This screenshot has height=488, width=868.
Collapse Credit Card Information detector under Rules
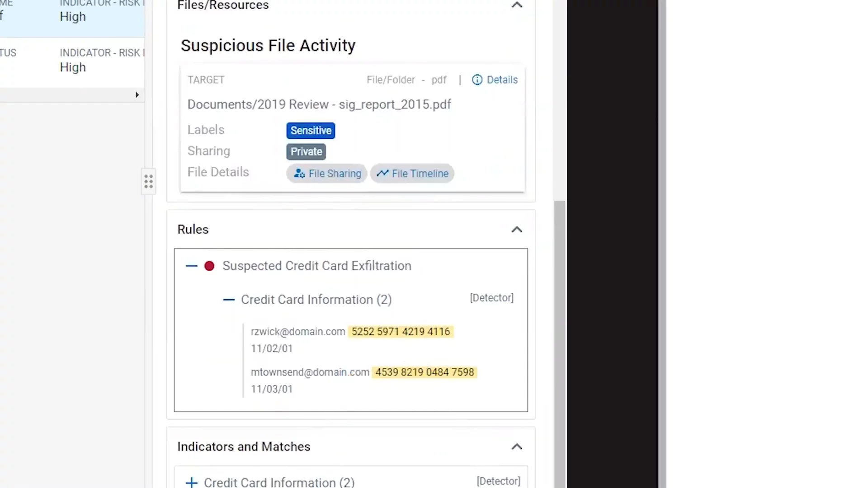229,300
